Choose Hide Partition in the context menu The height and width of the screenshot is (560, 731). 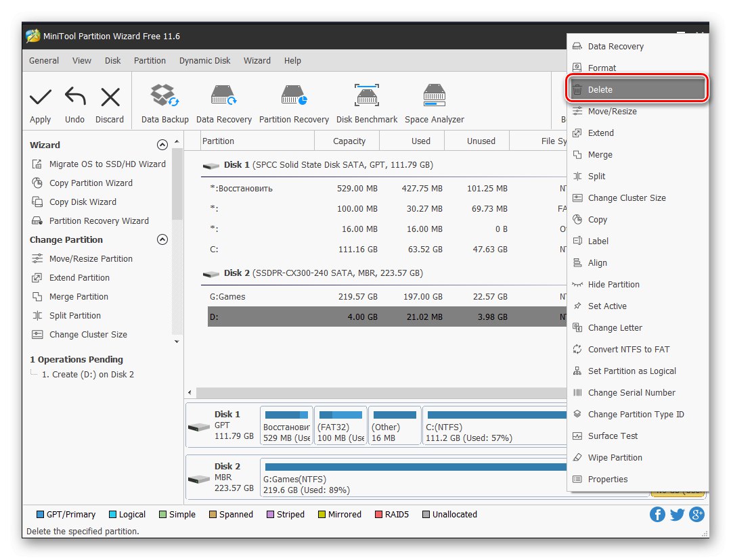(x=637, y=285)
